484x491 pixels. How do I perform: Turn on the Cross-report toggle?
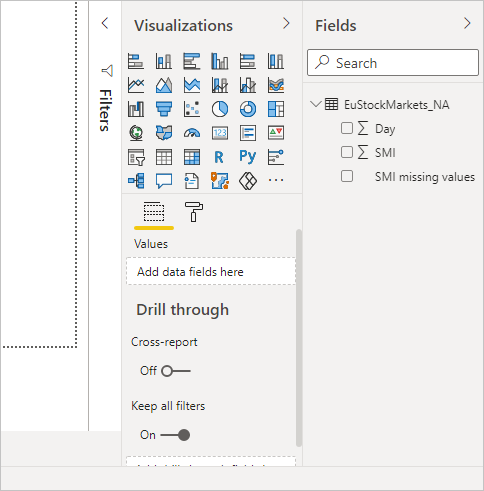pos(176,371)
